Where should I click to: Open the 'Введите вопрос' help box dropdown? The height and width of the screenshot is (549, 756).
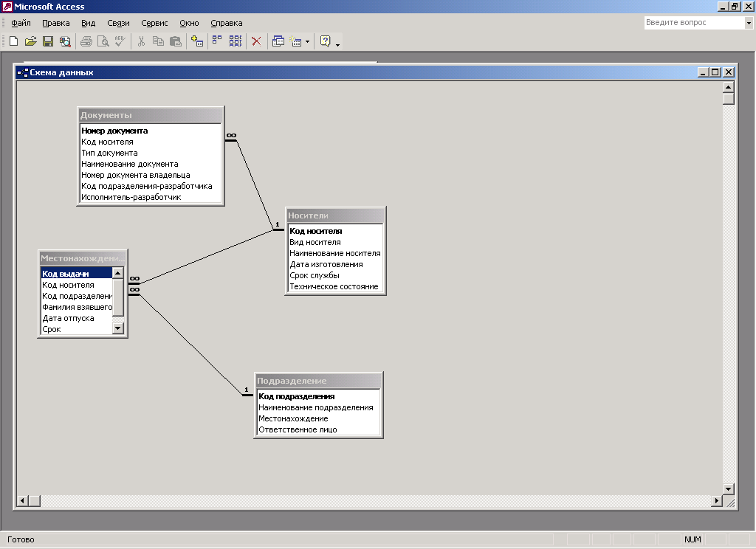click(x=748, y=23)
